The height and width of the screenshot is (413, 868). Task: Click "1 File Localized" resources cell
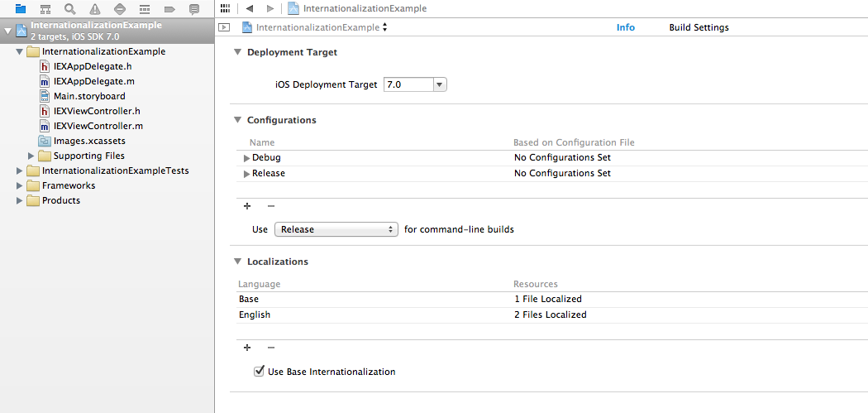pyautogui.click(x=547, y=300)
